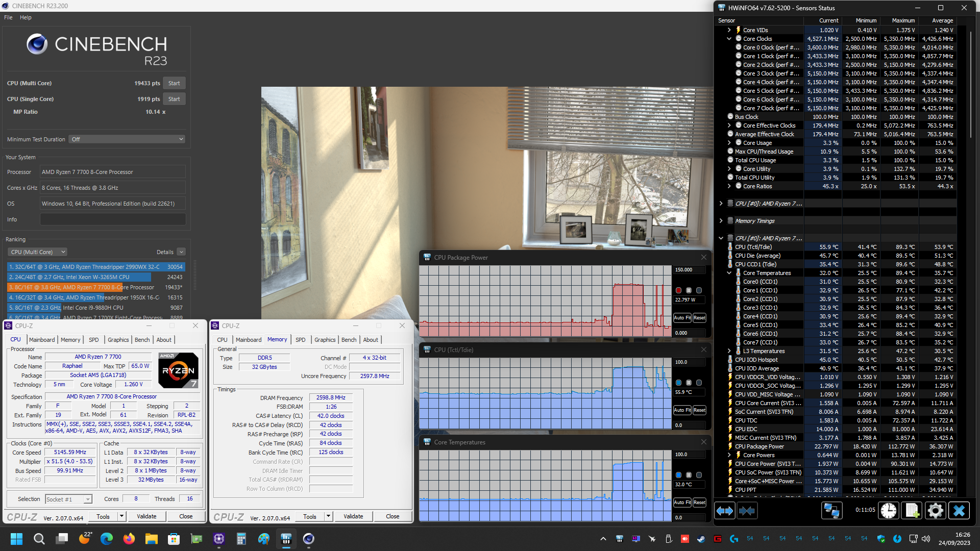Image resolution: width=980 pixels, height=551 pixels.
Task: Expand Core Effective Clocks group
Action: pyautogui.click(x=729, y=126)
